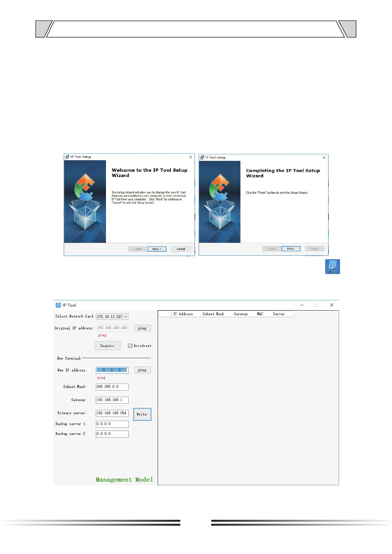The width and height of the screenshot is (392, 554).
Task: Click the Write button
Action: (x=142, y=414)
